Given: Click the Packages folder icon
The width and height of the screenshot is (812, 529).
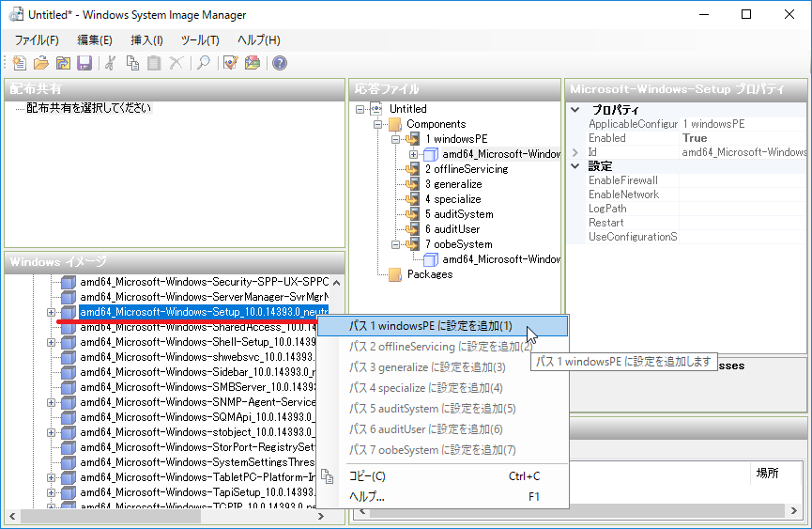Looking at the screenshot, I should [395, 274].
